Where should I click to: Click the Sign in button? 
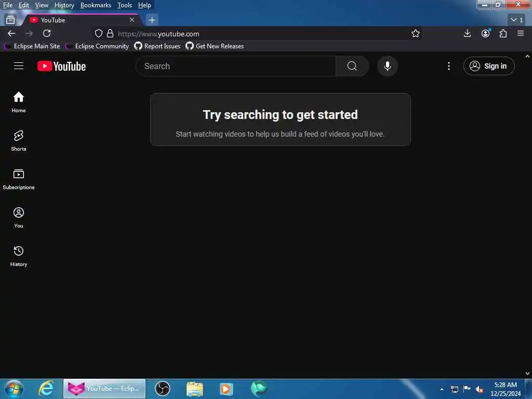pos(488,66)
